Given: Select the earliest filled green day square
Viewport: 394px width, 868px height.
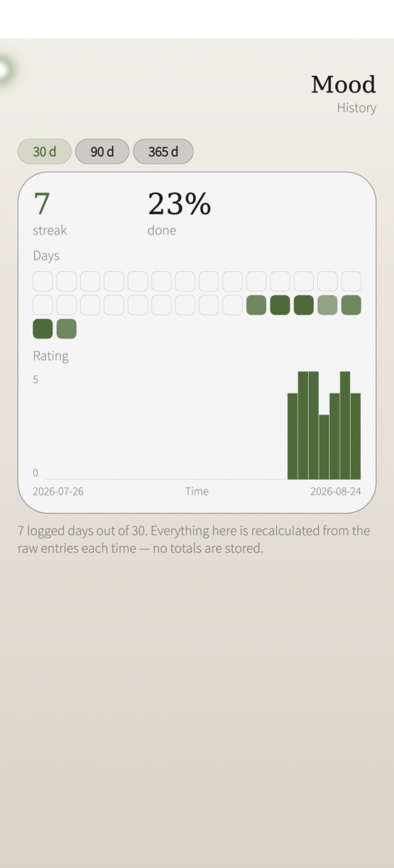Looking at the screenshot, I should click(x=256, y=305).
